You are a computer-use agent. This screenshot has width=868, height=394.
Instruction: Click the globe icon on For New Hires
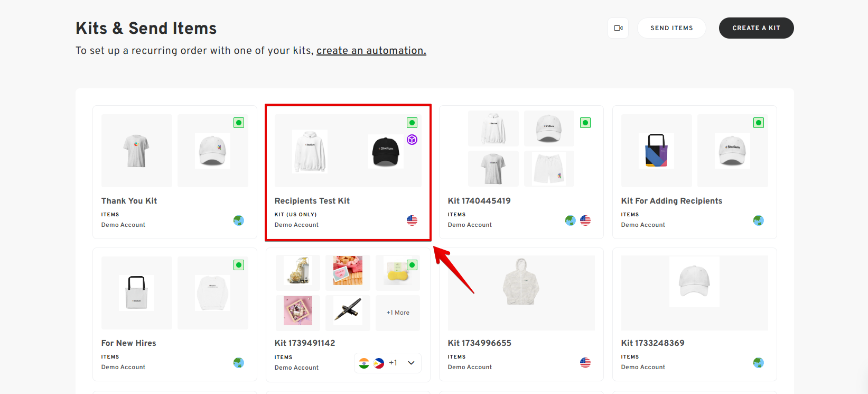(x=239, y=363)
